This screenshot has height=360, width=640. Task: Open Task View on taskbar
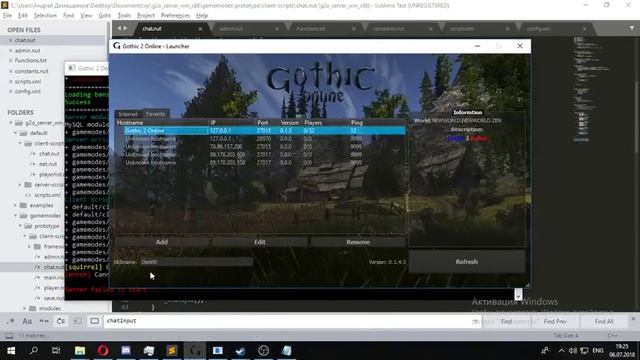click(x=56, y=351)
